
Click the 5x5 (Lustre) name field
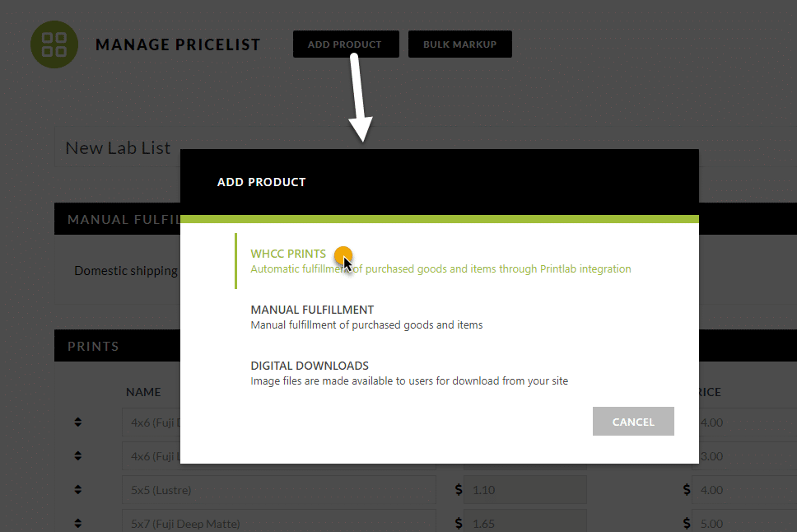(279, 490)
